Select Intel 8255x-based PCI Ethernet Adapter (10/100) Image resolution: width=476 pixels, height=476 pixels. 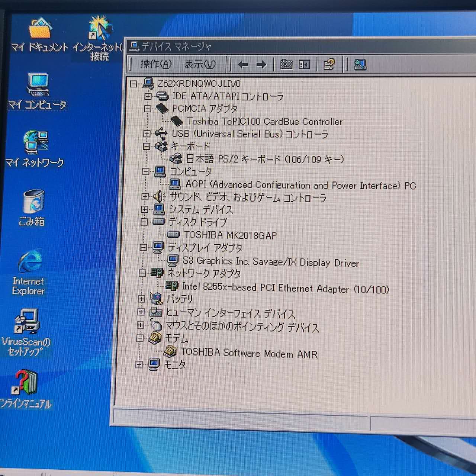(285, 288)
